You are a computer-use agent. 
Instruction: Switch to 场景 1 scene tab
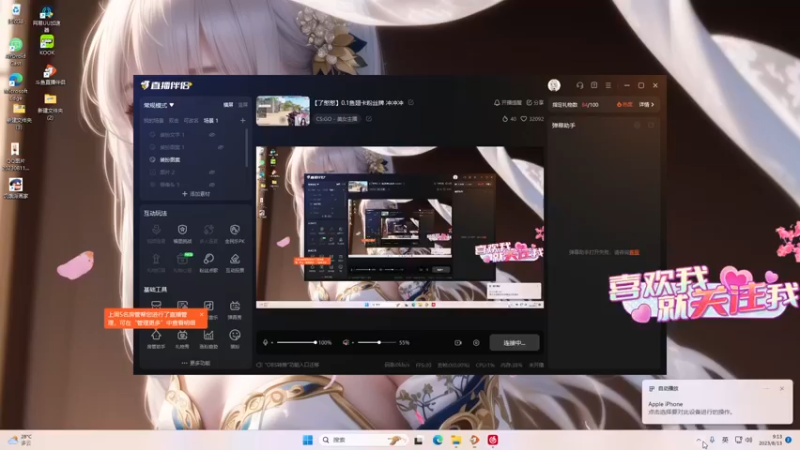(x=211, y=120)
